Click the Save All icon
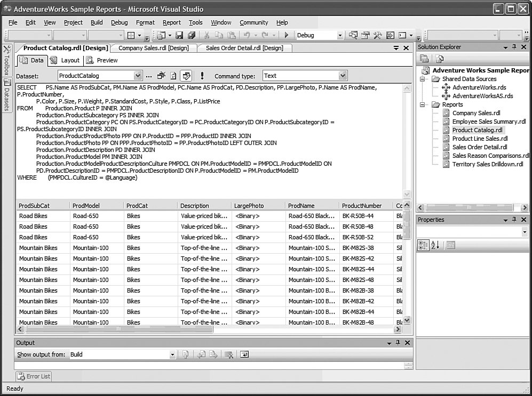Viewport: 532px width, 396px height. (192, 35)
